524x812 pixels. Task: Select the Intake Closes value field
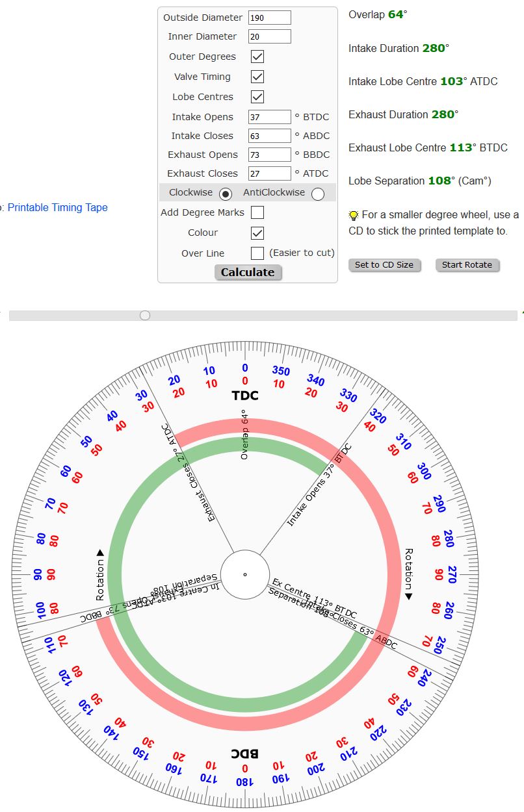click(269, 136)
